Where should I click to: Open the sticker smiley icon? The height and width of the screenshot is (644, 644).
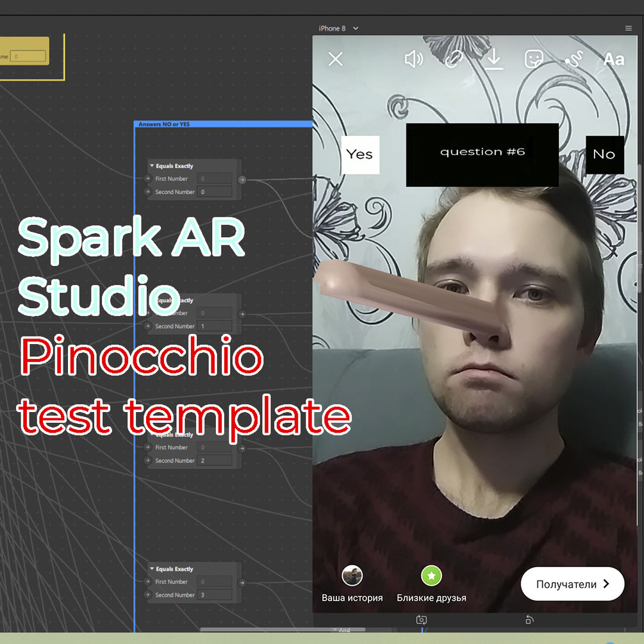(534, 59)
